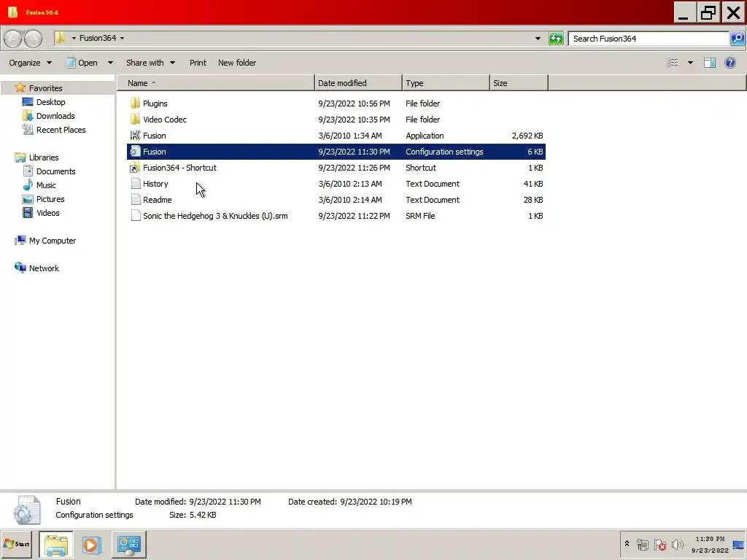747x560 pixels.
Task: Click the Start button
Action: 16,544
